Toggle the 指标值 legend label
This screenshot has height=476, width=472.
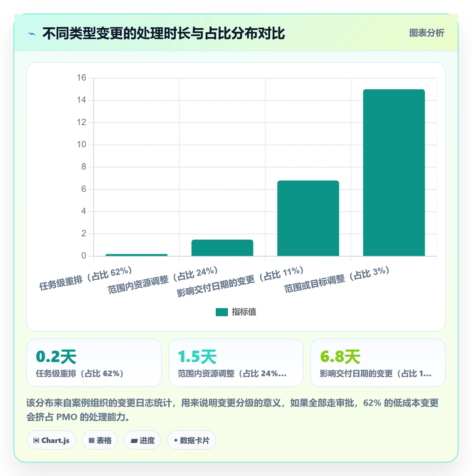[x=244, y=312]
